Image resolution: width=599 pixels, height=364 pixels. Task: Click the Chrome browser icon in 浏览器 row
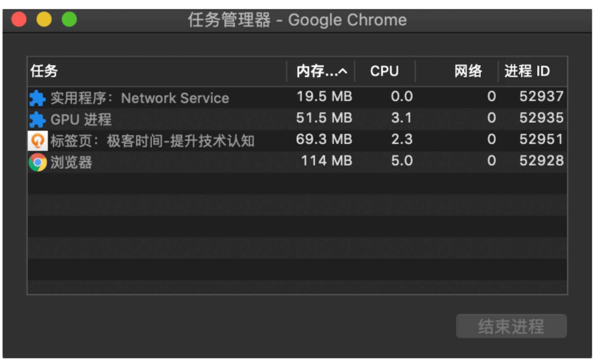coord(38,162)
